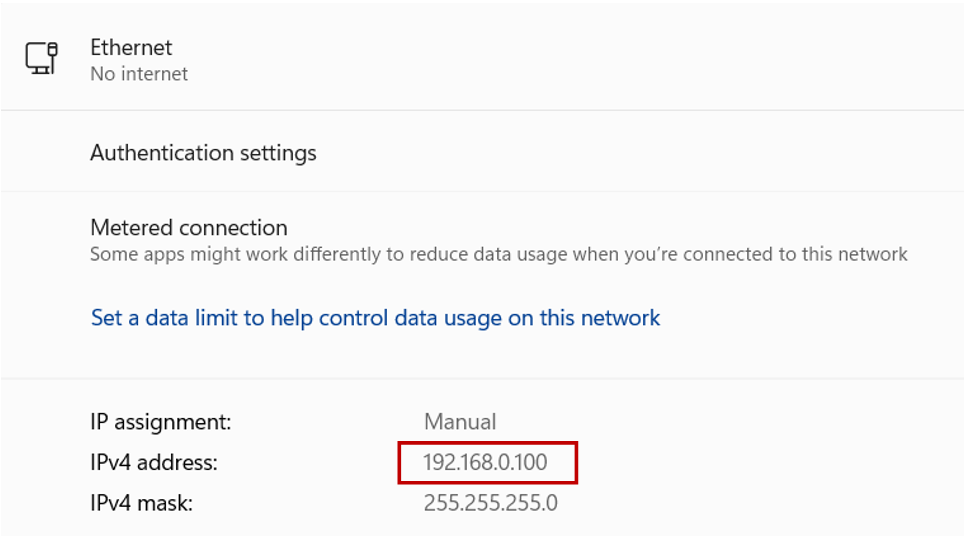964x540 pixels.
Task: Click the IP assignment label
Action: [x=160, y=422]
